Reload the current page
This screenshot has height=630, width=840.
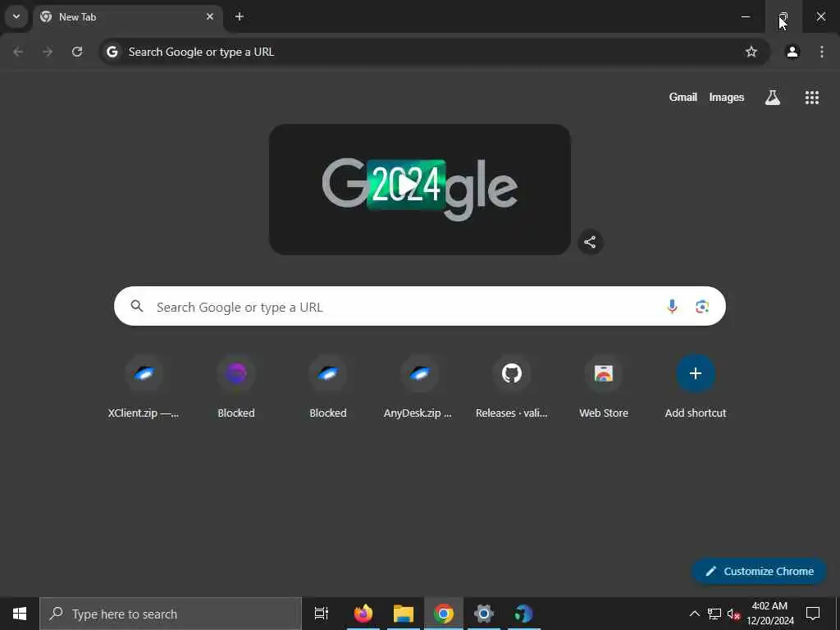pyautogui.click(x=77, y=52)
